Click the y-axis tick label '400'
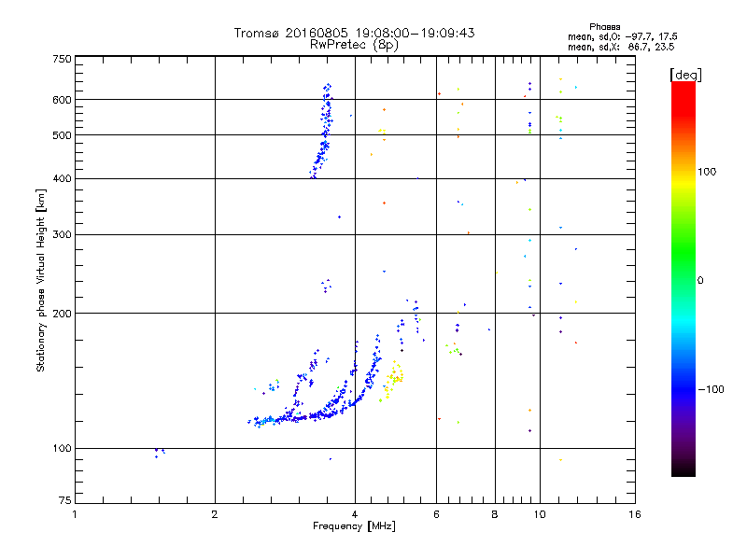This screenshot has height=560, width=747. click(62, 178)
